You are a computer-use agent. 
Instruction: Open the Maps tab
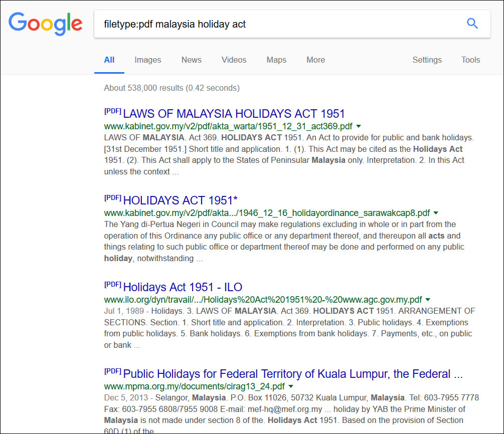tap(276, 60)
